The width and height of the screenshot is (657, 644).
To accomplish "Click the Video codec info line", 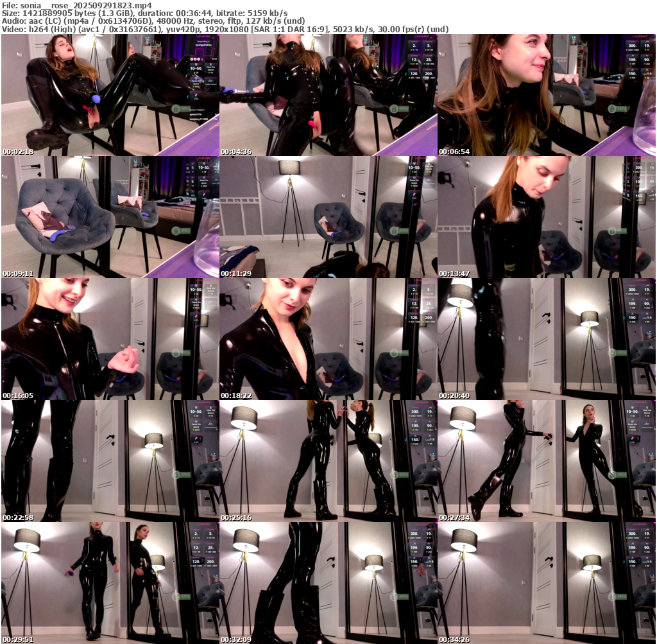I will [x=225, y=29].
